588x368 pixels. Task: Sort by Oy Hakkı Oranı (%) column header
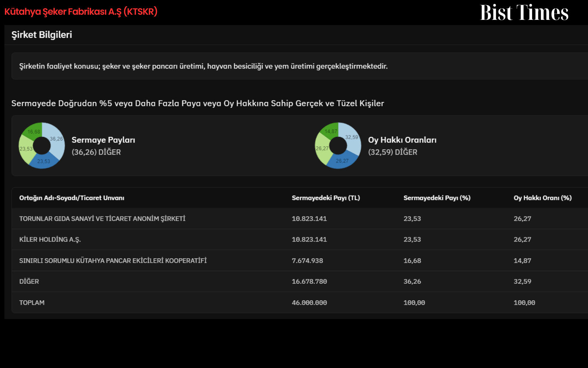coord(542,198)
